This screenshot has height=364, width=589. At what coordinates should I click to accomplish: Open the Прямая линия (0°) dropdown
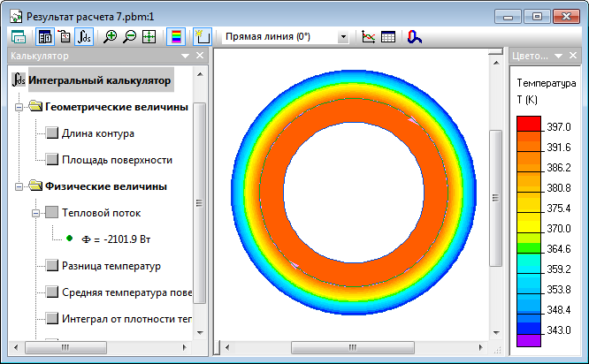pos(343,37)
